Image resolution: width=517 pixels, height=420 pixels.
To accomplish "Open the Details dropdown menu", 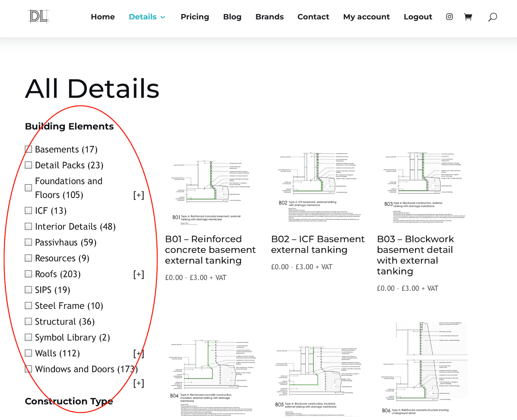I will tap(147, 17).
